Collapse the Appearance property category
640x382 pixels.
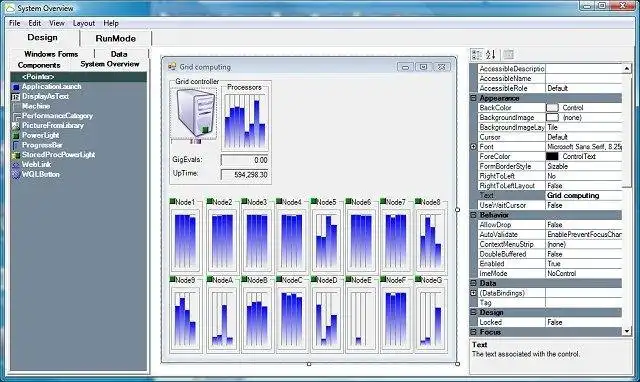[x=473, y=98]
